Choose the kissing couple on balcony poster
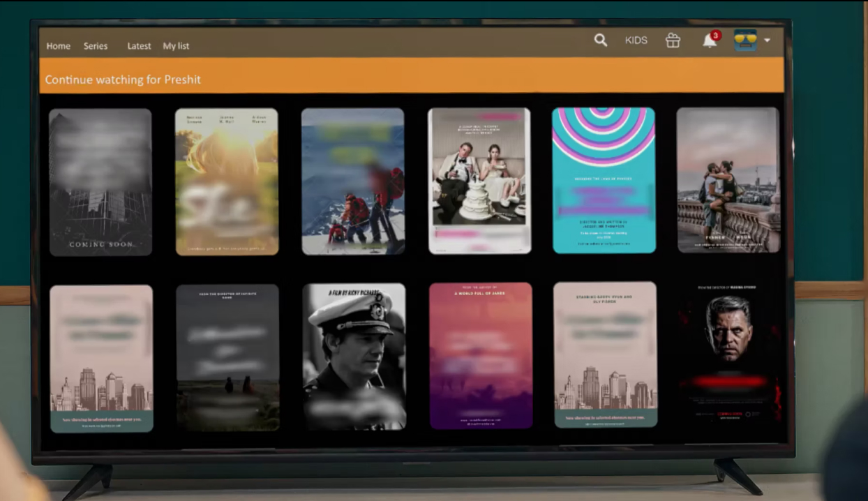 pos(728,180)
